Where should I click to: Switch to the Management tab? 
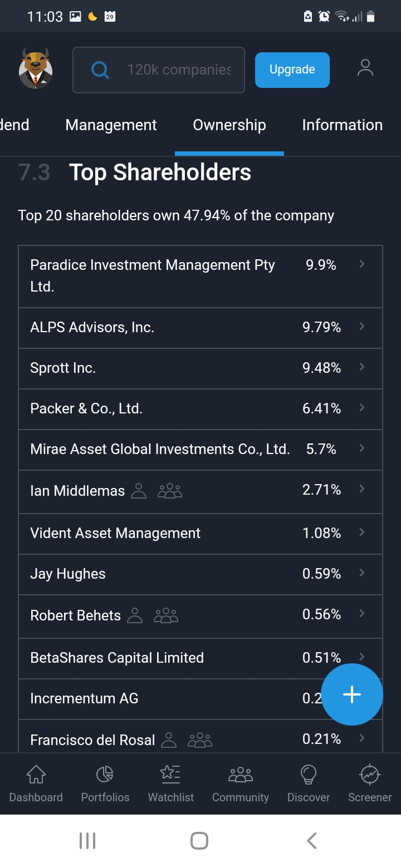[x=111, y=125]
